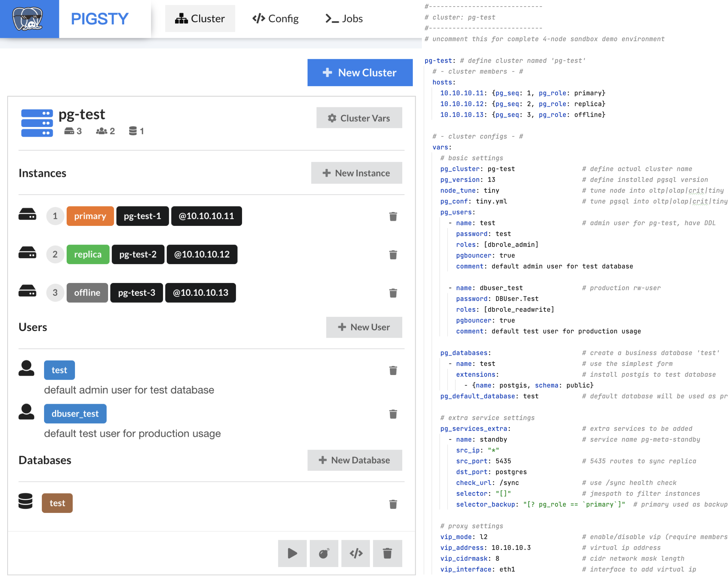The image size is (728, 582).
Task: Delete user dbuser_test via trash icon
Action: coord(393,414)
